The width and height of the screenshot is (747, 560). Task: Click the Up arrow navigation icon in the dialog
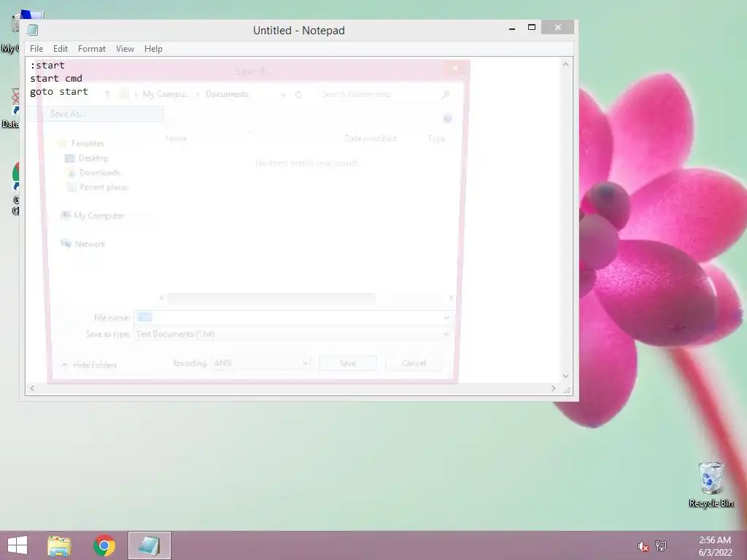pos(107,94)
